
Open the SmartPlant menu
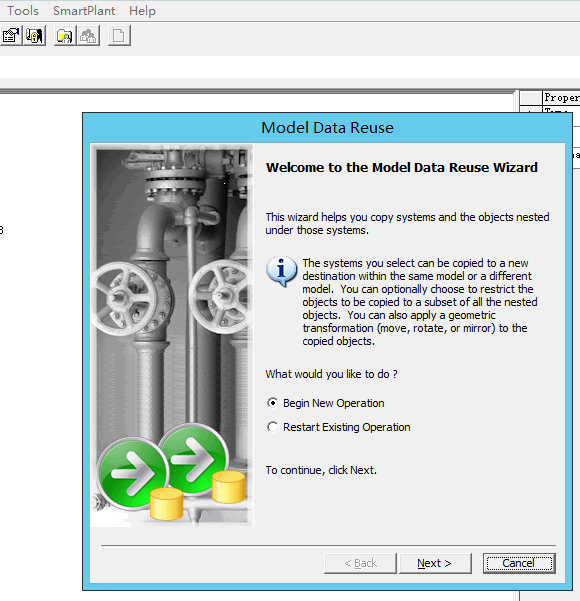click(84, 11)
